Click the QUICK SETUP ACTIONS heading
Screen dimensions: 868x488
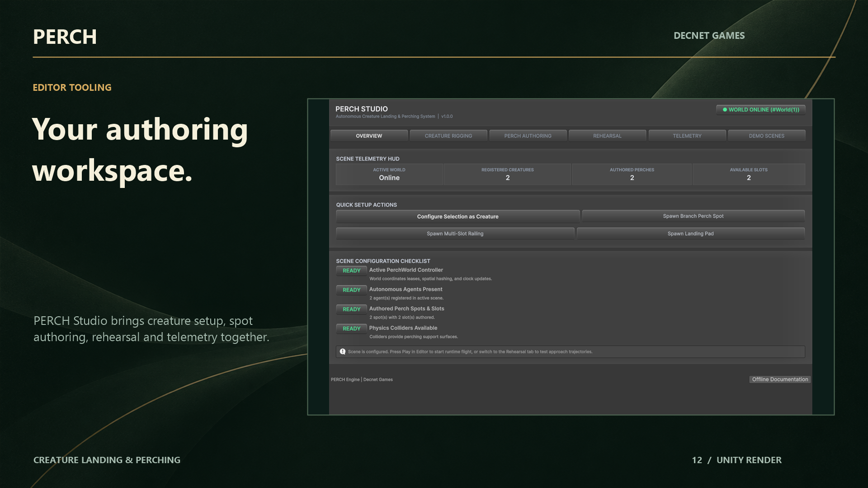pyautogui.click(x=366, y=205)
